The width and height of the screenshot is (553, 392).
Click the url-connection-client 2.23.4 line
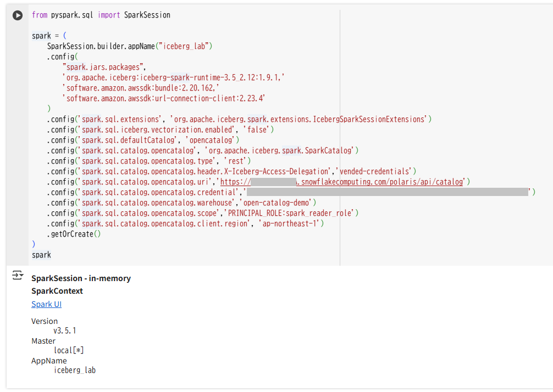coord(164,98)
